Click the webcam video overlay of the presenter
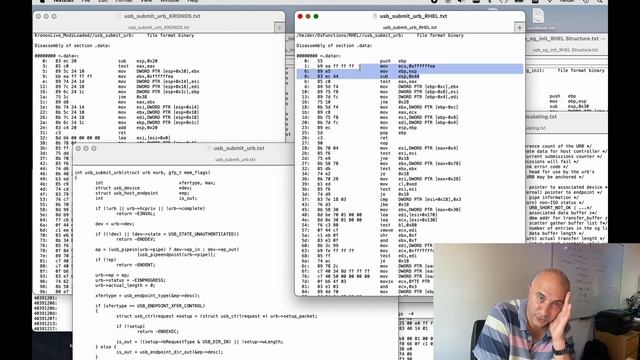The image size is (640, 360). click(536, 302)
